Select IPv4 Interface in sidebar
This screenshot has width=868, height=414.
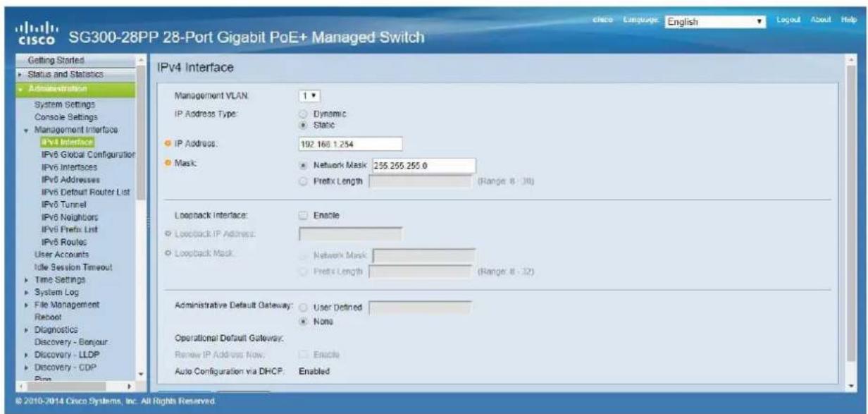(x=68, y=142)
